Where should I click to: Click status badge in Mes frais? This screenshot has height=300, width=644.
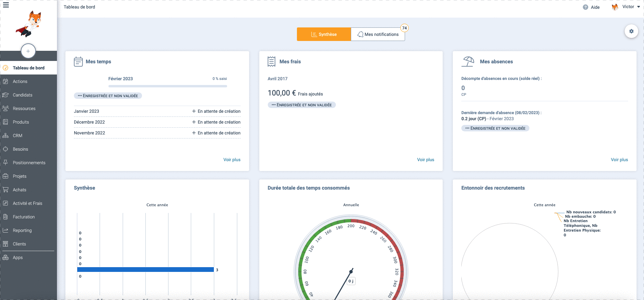point(302,105)
